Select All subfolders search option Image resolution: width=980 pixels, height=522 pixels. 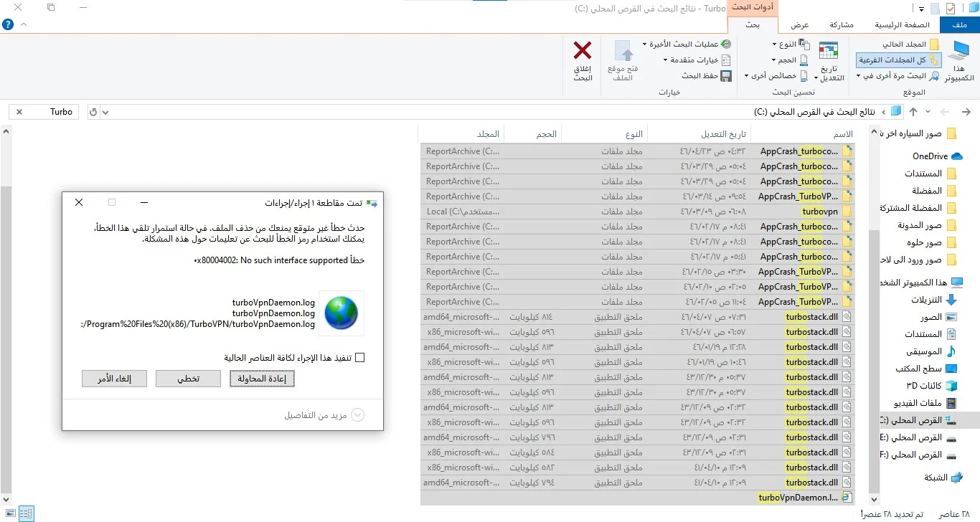pyautogui.click(x=899, y=60)
